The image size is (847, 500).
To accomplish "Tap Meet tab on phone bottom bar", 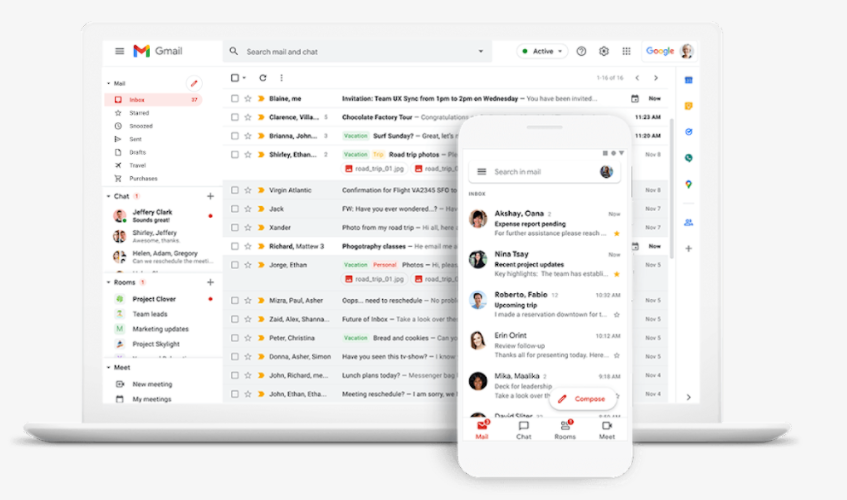I will point(607,430).
